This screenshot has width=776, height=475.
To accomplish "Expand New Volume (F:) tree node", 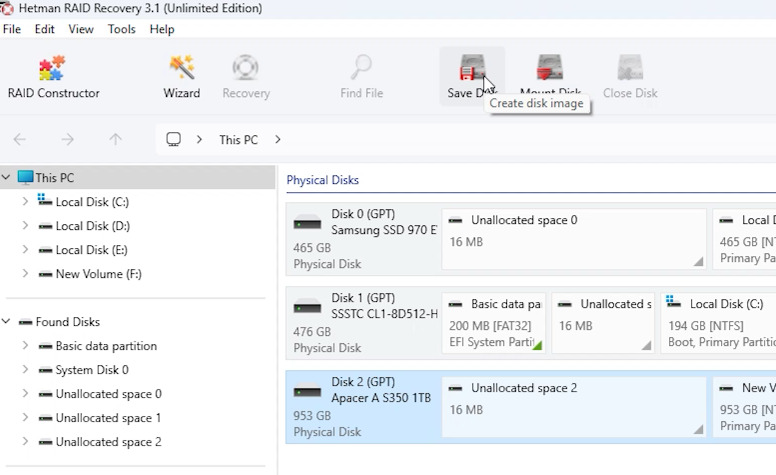I will (25, 274).
